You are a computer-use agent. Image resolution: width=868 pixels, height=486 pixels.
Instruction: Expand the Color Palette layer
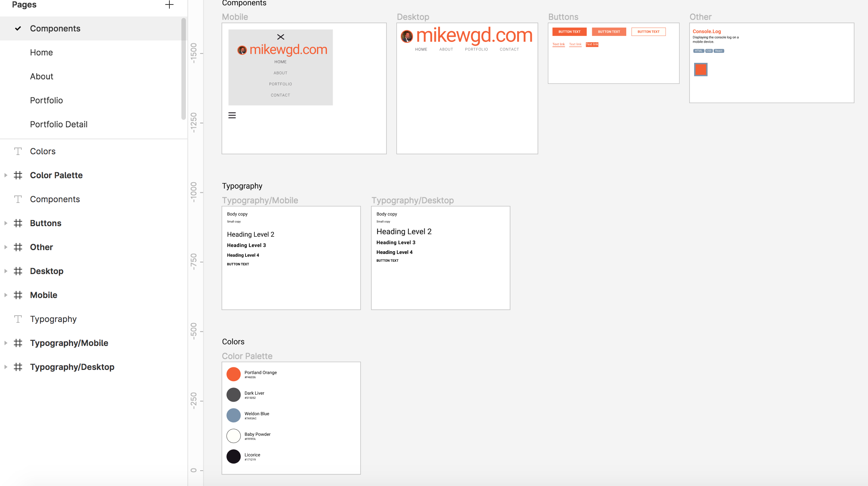click(6, 175)
